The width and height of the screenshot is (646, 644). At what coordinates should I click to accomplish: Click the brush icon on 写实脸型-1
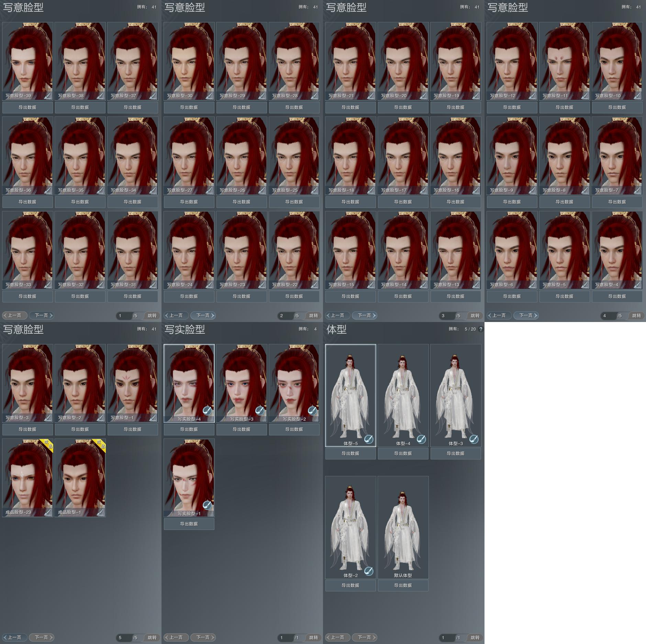coord(207,505)
